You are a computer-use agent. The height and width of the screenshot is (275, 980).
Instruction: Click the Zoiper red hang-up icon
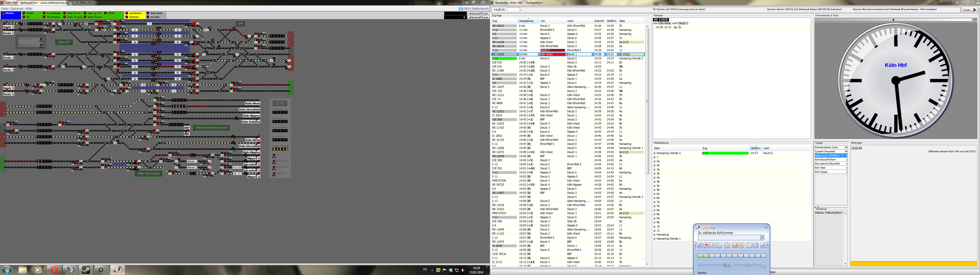(x=706, y=245)
